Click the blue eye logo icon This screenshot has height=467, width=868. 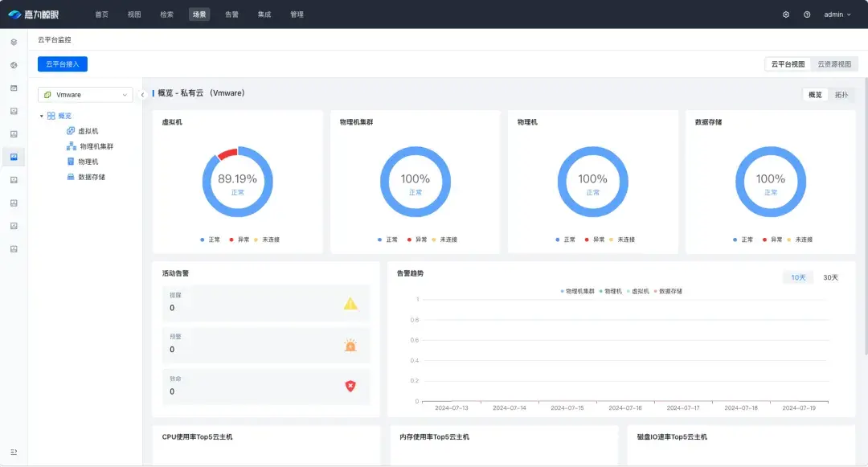[x=15, y=14]
